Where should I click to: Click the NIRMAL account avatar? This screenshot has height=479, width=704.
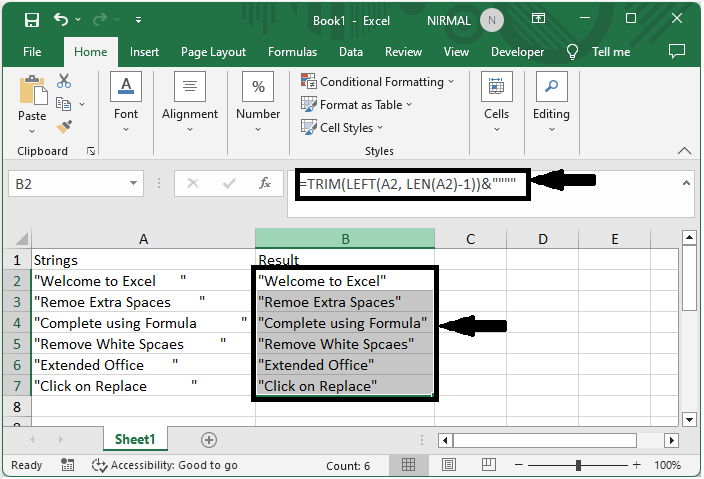492,20
